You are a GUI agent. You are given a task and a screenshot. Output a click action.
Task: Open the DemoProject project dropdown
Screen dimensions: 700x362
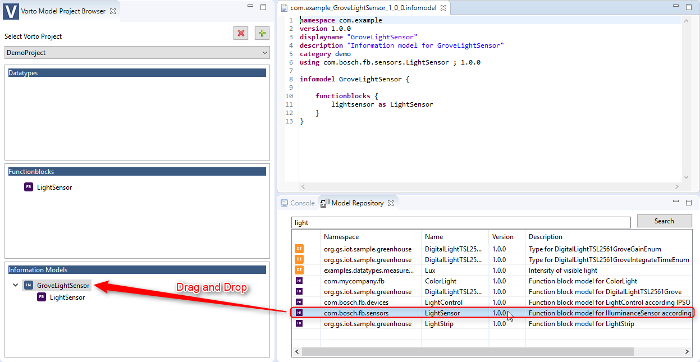137,53
